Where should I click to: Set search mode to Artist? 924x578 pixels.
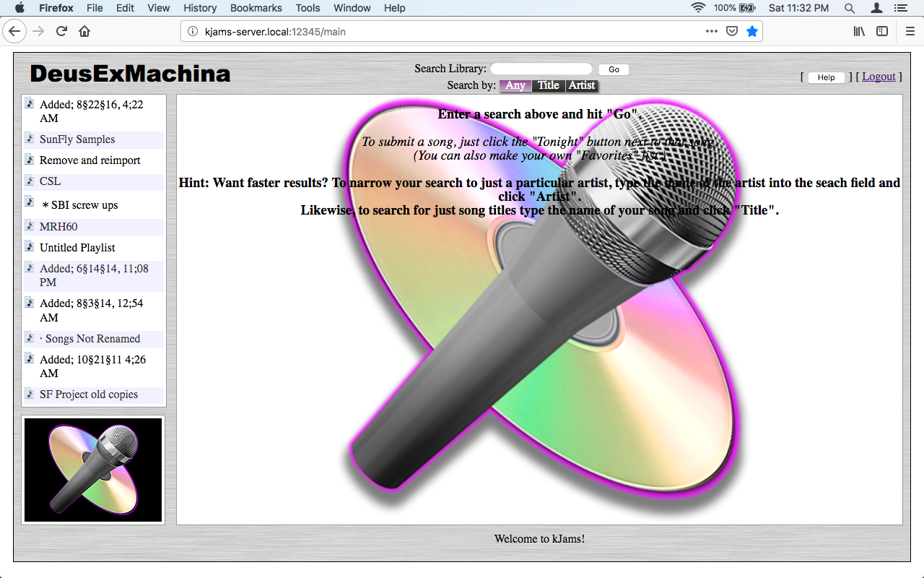tap(582, 85)
